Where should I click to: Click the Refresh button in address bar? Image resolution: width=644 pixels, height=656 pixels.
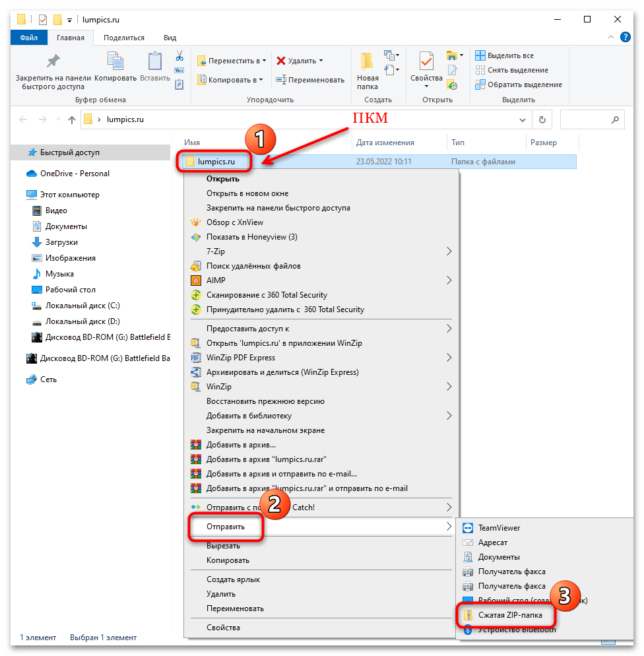tap(542, 119)
